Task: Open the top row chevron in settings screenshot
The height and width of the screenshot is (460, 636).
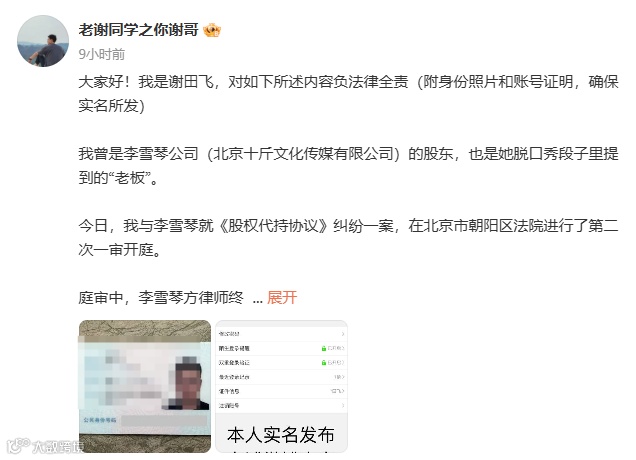Action: click(x=343, y=334)
